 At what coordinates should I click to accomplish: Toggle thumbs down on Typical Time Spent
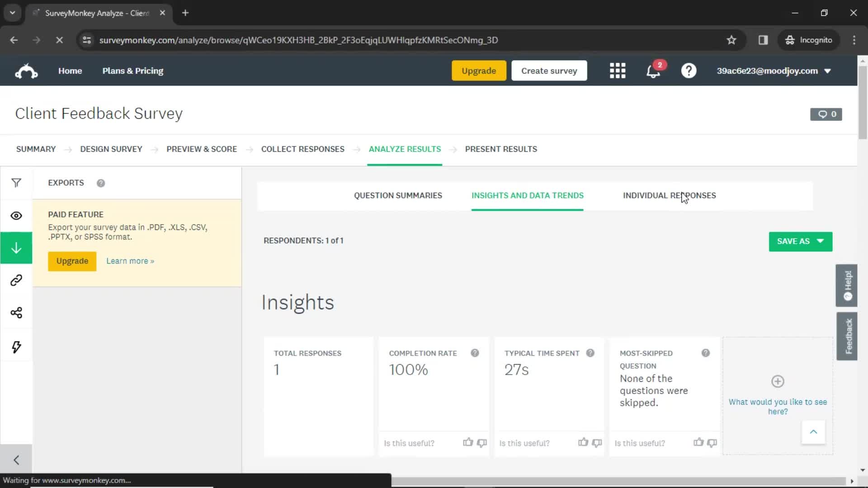(x=597, y=443)
